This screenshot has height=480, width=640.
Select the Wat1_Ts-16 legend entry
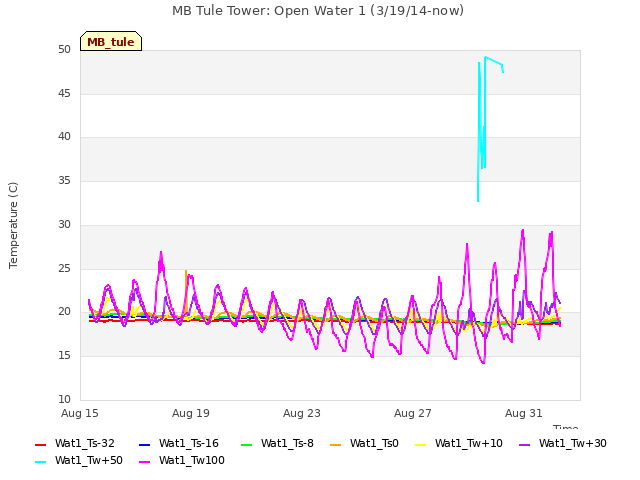(x=179, y=443)
